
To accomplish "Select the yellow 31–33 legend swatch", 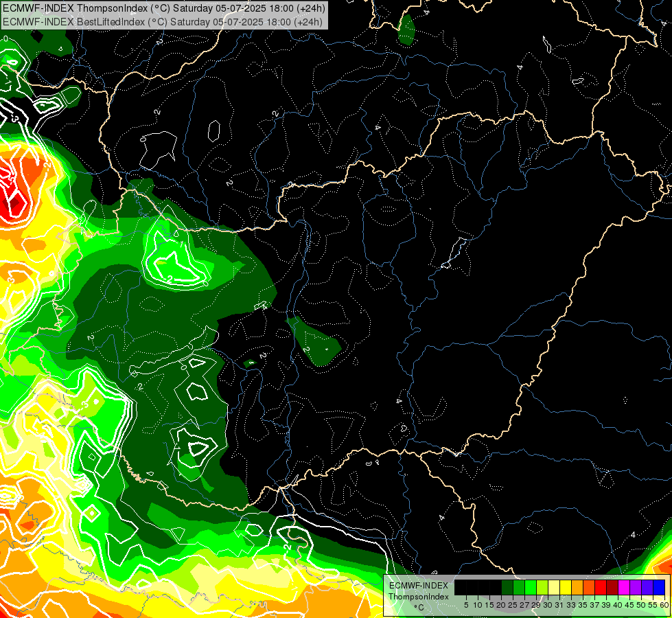I will coord(566,588).
